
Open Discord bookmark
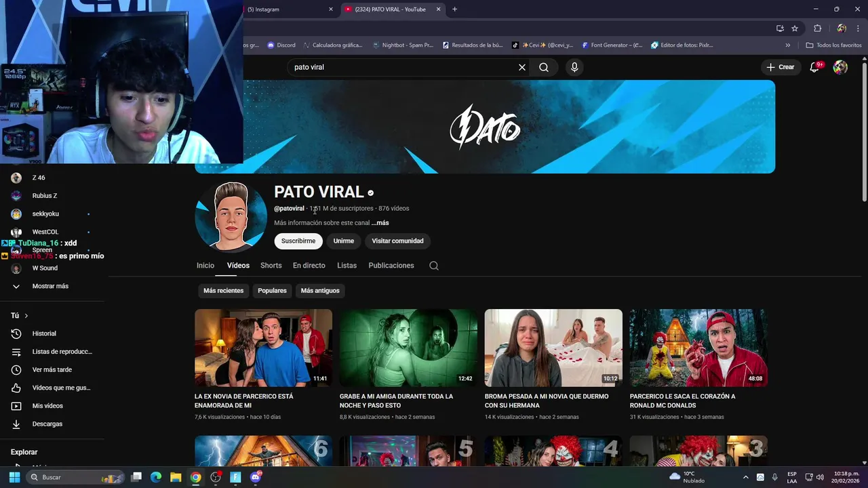coord(281,45)
